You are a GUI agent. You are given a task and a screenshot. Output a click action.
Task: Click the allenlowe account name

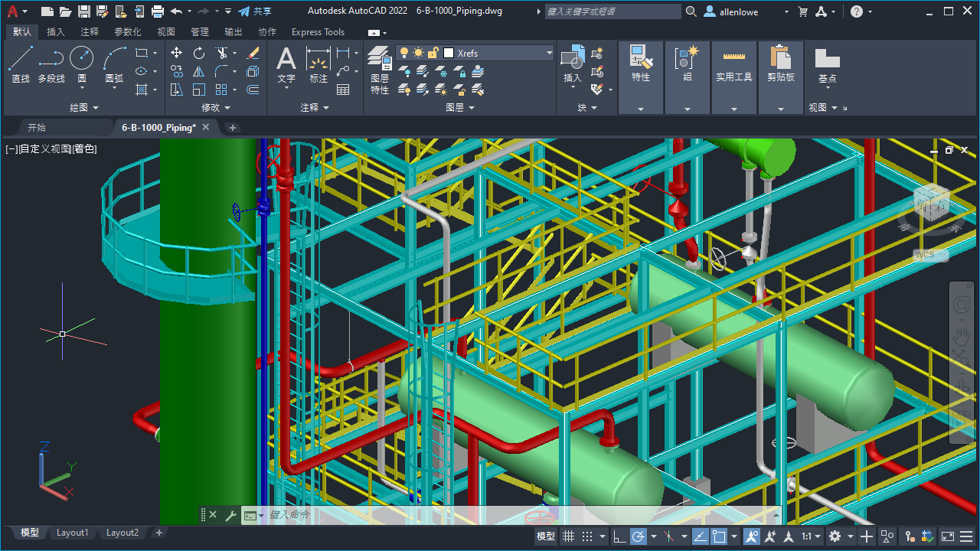click(740, 11)
